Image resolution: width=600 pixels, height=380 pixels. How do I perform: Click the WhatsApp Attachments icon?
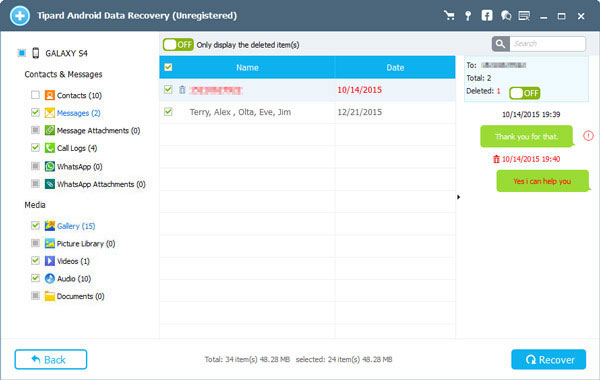50,184
